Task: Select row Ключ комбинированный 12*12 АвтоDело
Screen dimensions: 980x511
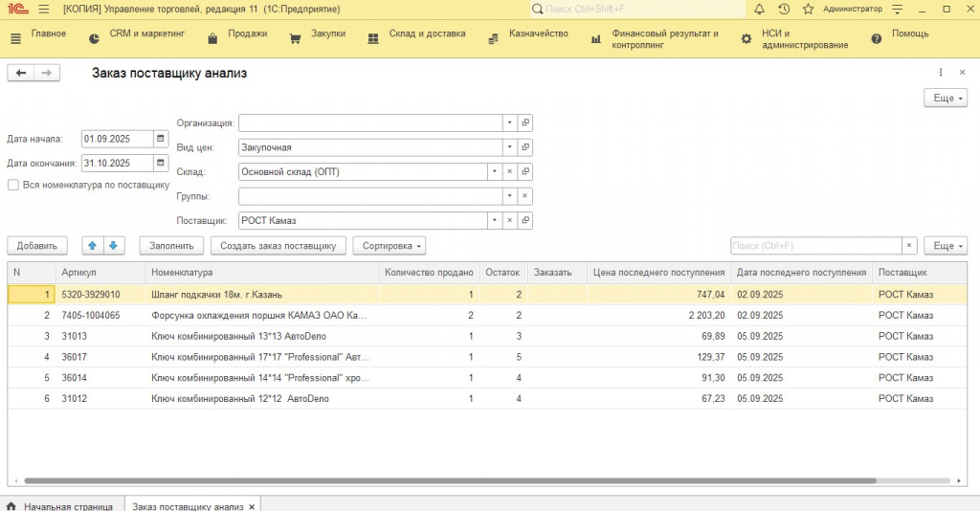Action: pos(487,398)
